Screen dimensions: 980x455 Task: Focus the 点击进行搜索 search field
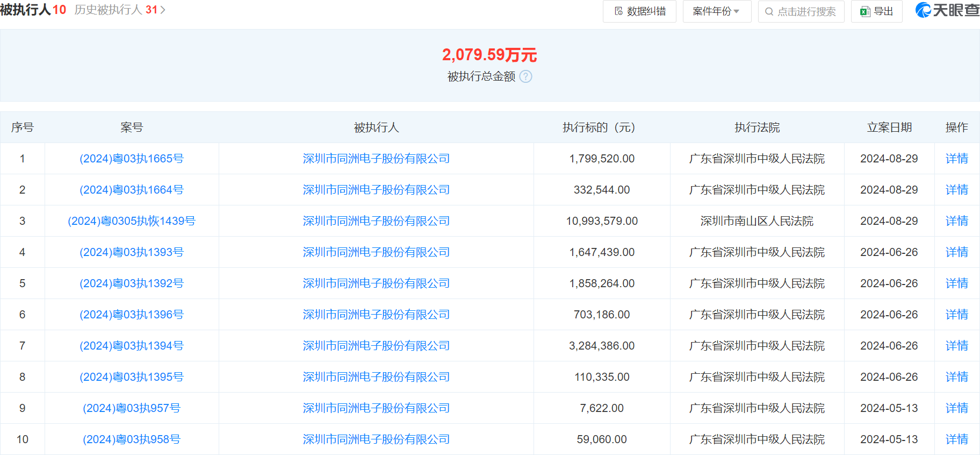(x=801, y=11)
